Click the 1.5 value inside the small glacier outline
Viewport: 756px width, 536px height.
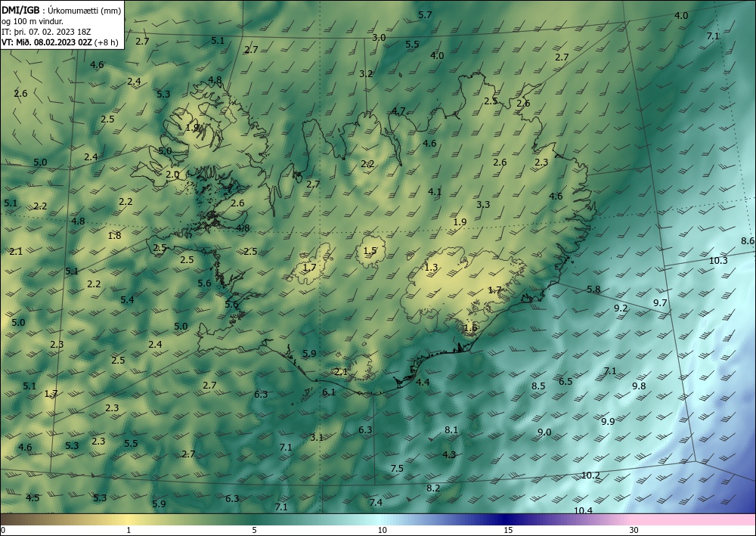coord(370,251)
